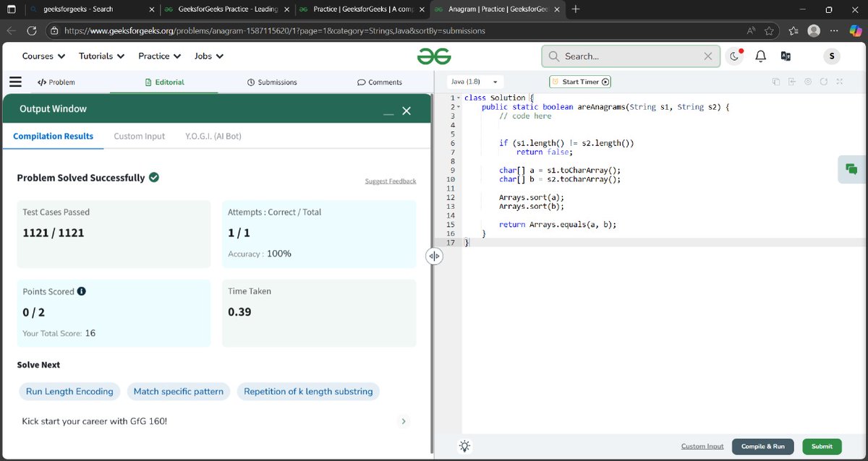Click the GeeksforGeeks logo

(x=434, y=56)
